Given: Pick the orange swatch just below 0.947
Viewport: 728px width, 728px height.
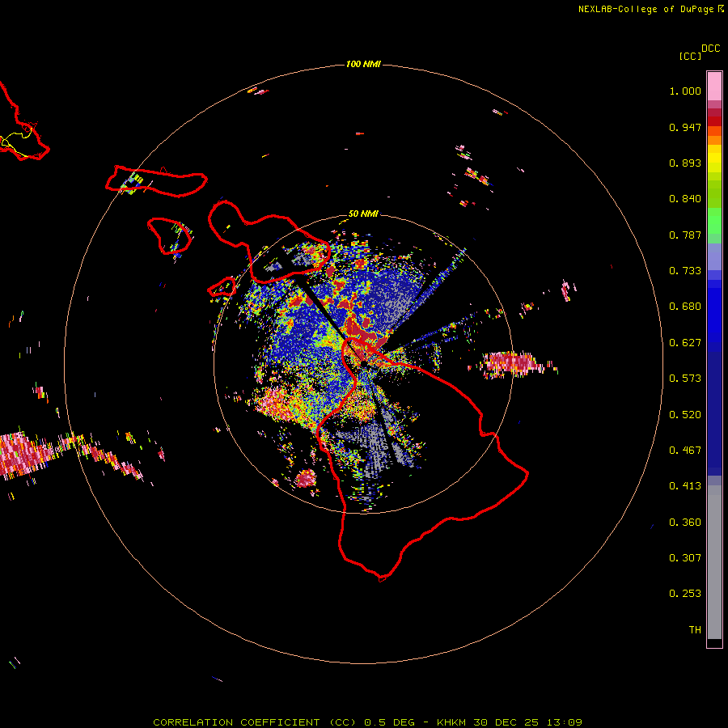Looking at the screenshot, I should coord(714,140).
